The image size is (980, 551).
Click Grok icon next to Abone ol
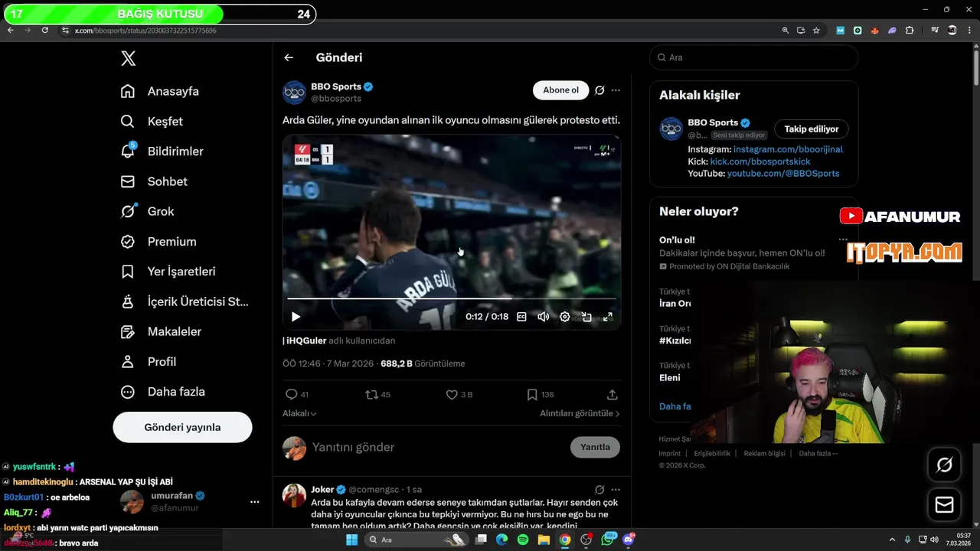point(599,90)
